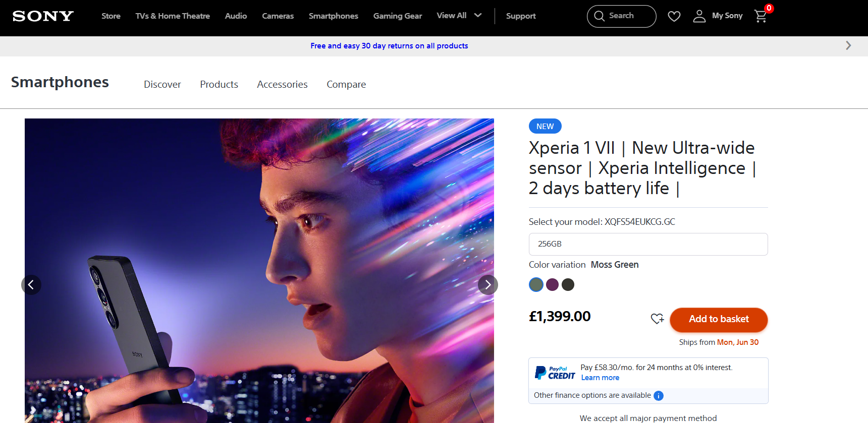Click model number XQFS54EUKCG.GC text
The image size is (868, 423).
click(640, 222)
